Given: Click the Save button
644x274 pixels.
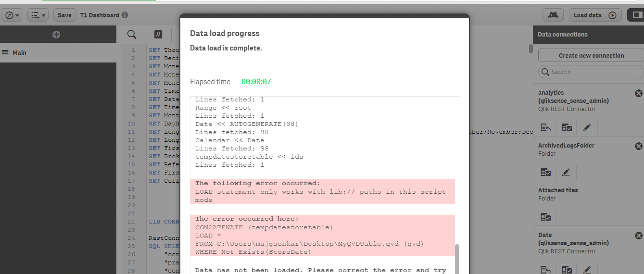Looking at the screenshot, I should pyautogui.click(x=64, y=15).
